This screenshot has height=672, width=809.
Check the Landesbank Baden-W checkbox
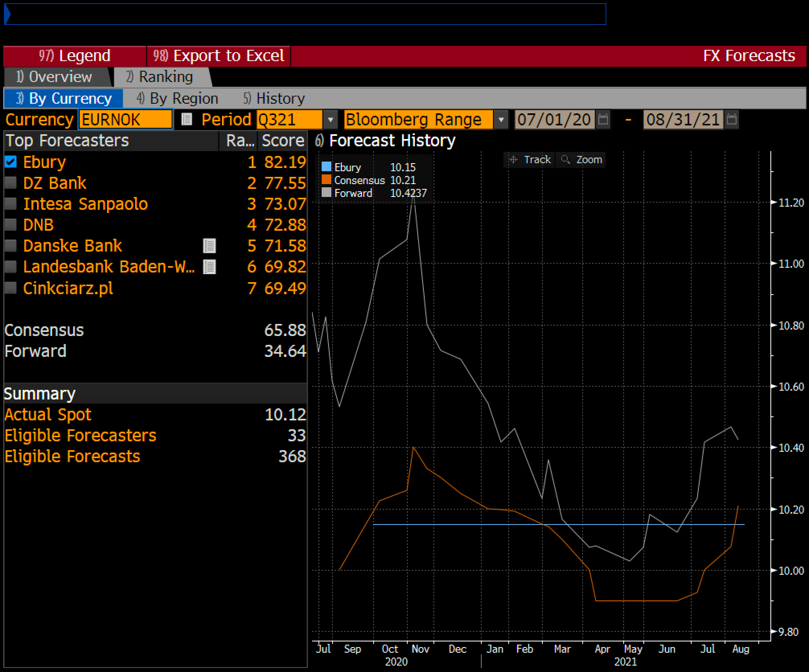point(10,266)
